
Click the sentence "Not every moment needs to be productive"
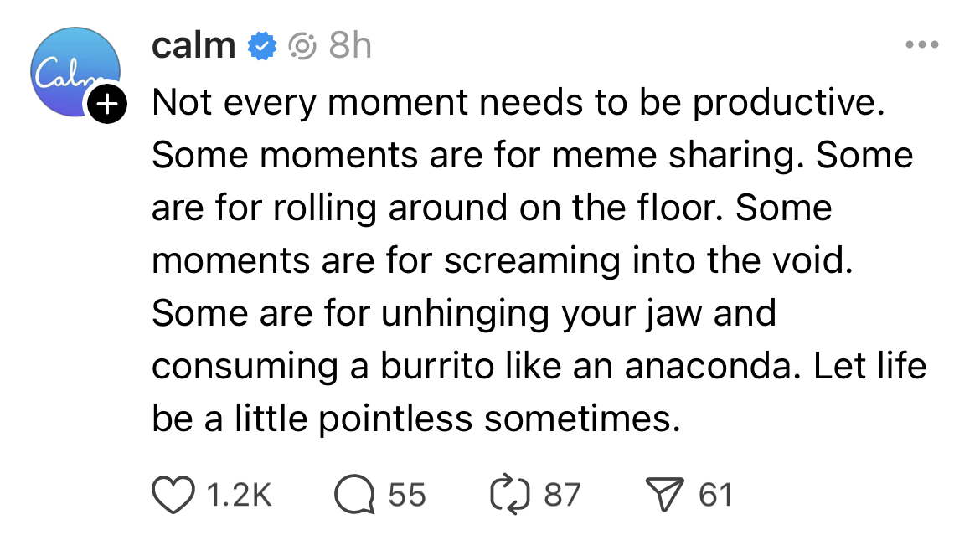click(518, 104)
